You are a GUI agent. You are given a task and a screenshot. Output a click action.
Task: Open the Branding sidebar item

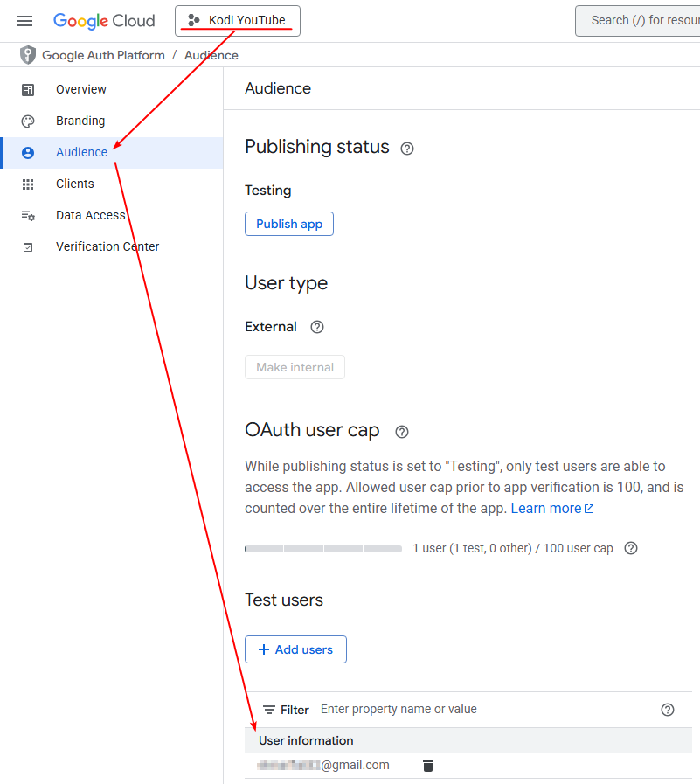point(112,121)
